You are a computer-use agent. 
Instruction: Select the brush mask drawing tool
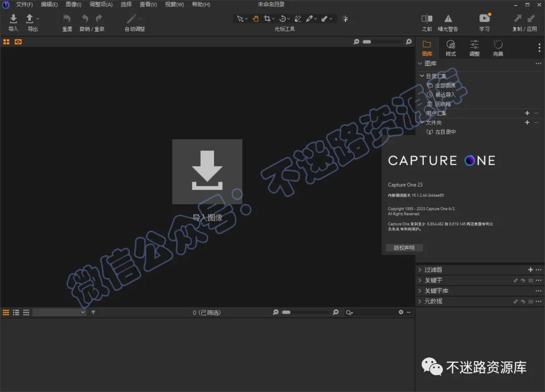[x=309, y=19]
